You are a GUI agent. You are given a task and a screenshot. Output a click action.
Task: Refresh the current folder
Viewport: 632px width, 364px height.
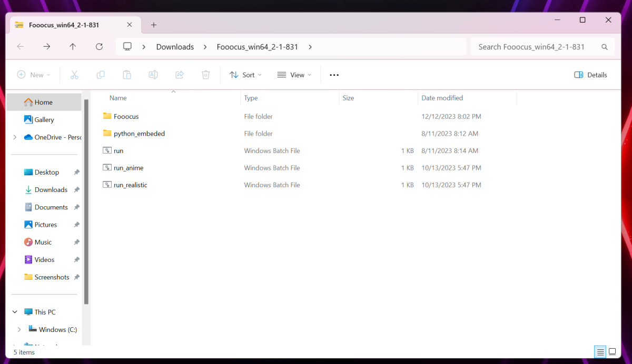click(x=99, y=47)
